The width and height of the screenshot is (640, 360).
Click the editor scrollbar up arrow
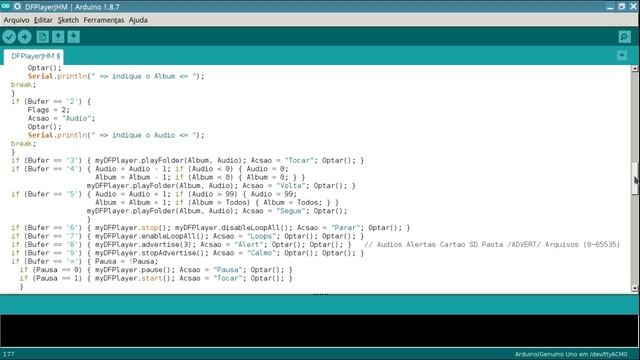(x=635, y=69)
